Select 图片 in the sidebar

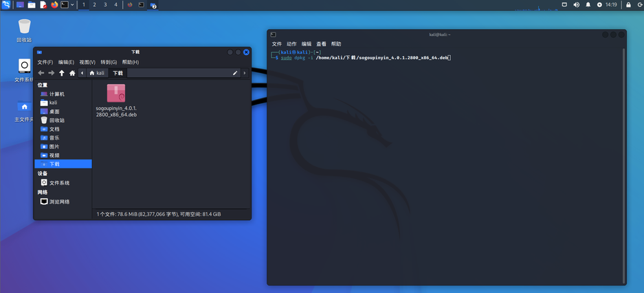[x=63, y=146]
